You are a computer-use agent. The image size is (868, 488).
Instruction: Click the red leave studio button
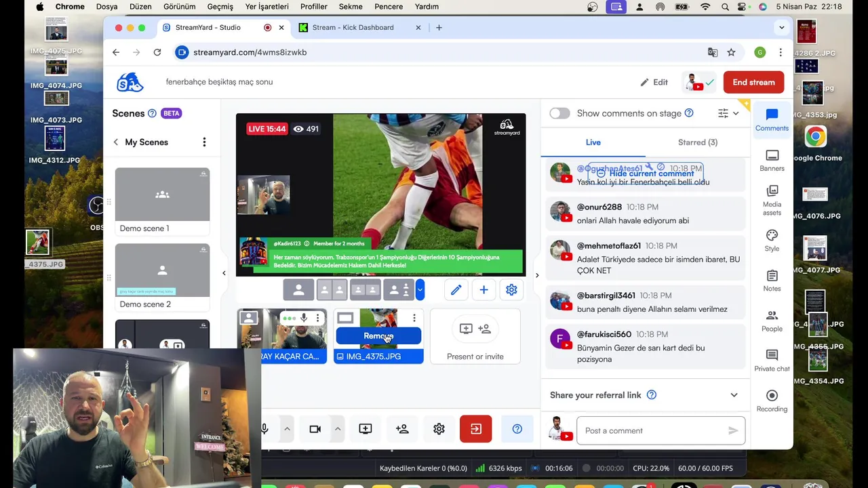(x=475, y=429)
